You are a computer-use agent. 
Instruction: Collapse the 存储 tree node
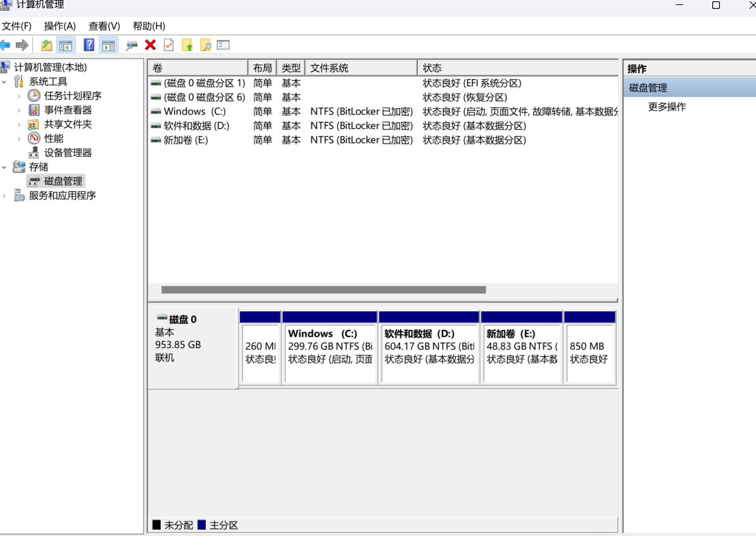pyautogui.click(x=4, y=167)
